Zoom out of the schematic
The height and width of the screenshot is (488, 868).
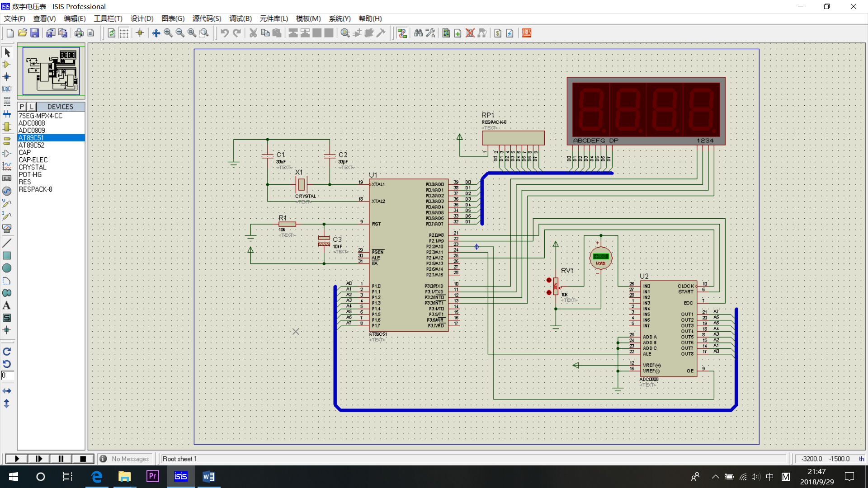(180, 33)
